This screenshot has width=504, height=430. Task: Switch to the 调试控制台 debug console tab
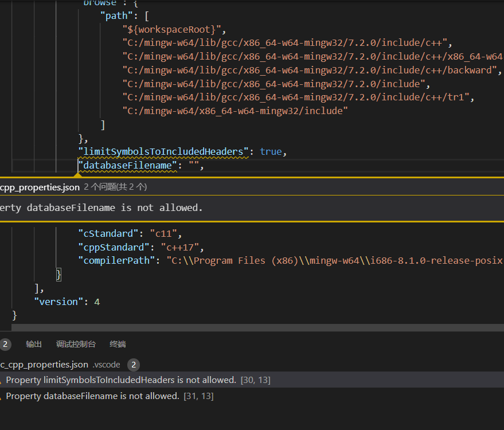coord(76,344)
